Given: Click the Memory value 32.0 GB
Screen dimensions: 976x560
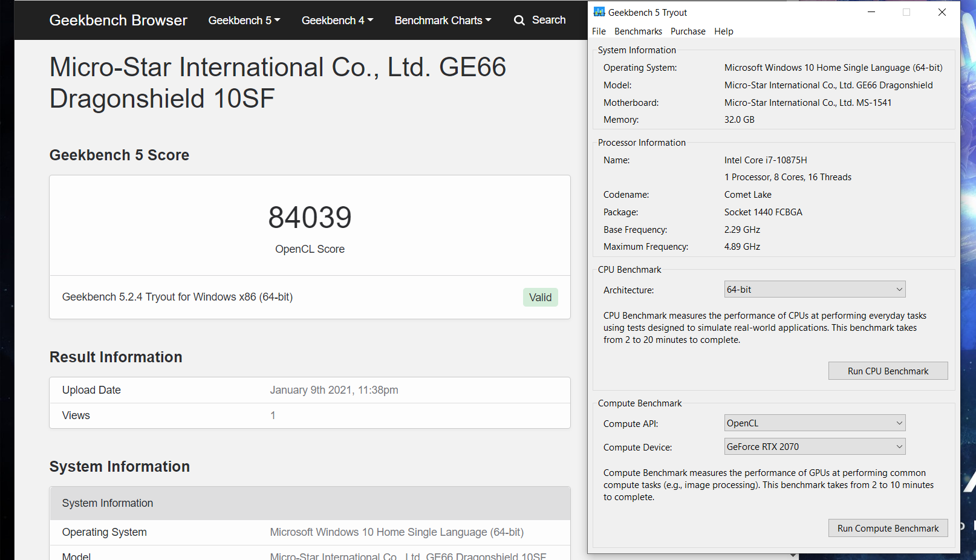Looking at the screenshot, I should (x=739, y=120).
